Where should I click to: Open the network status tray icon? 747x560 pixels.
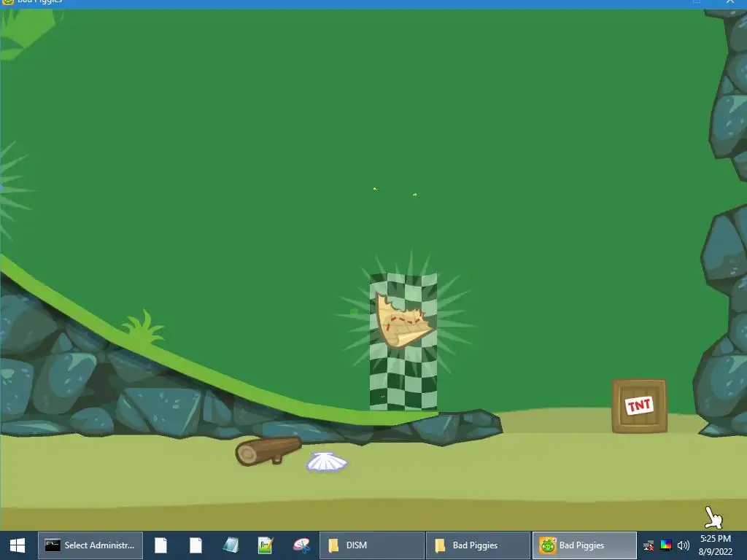click(649, 545)
